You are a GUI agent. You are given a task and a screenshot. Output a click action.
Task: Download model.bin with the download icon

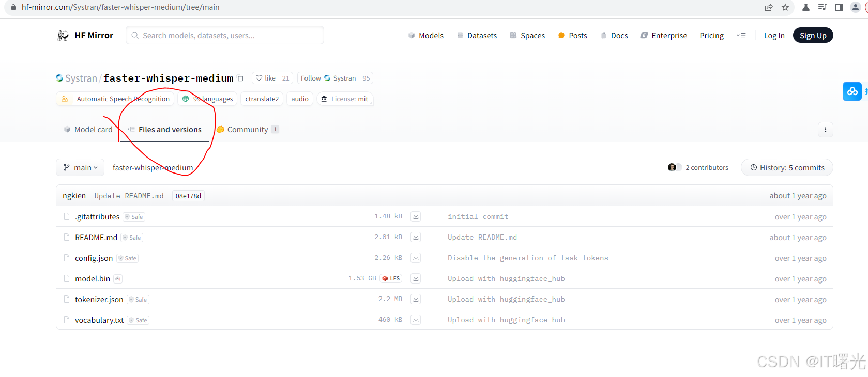(416, 278)
